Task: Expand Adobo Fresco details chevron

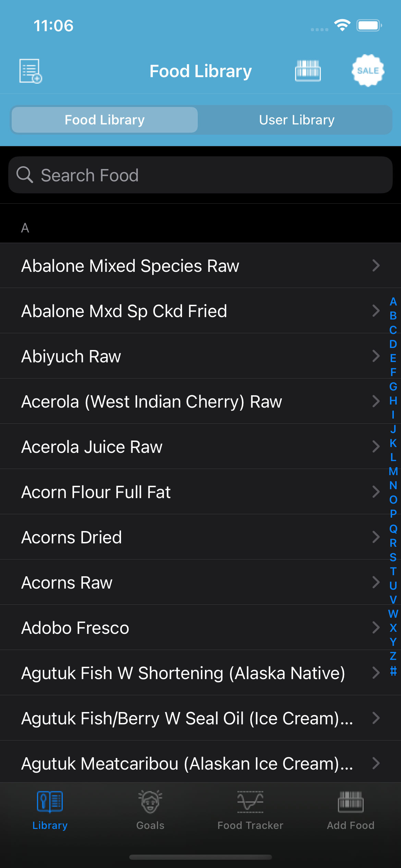Action: (376, 628)
